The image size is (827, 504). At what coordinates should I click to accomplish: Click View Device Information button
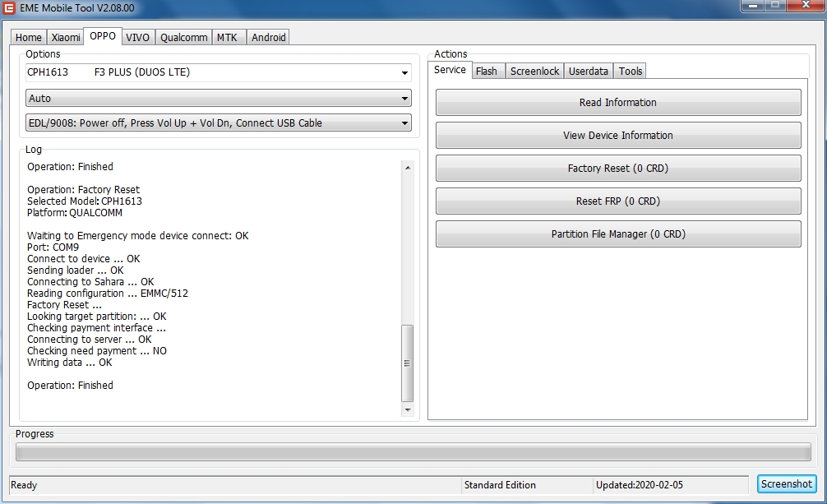tap(618, 135)
